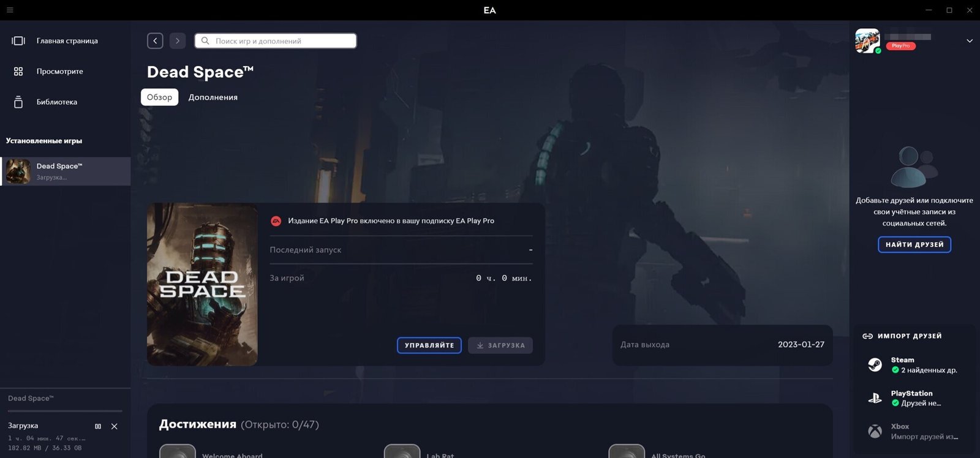Expand the account dropdown chevron
The height and width of the screenshot is (458, 980).
[x=970, y=40]
